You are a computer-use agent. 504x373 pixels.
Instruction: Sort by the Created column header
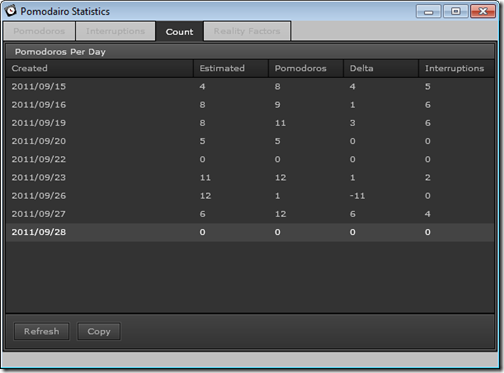[99, 68]
